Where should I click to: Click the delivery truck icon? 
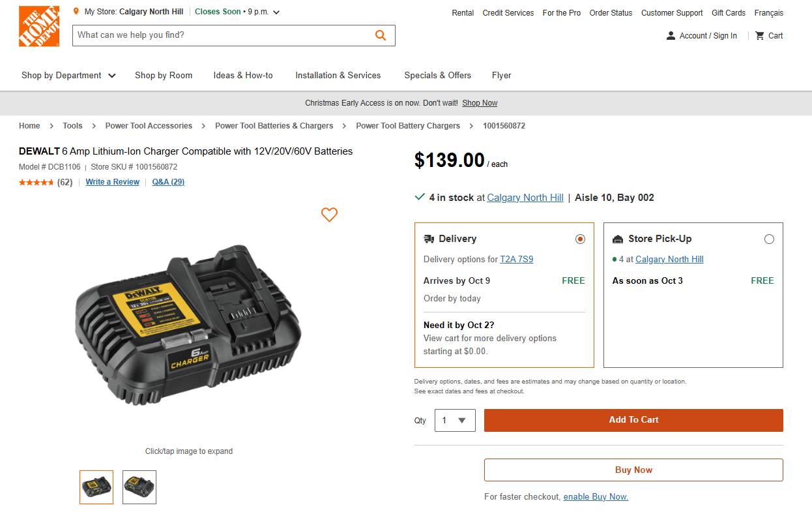[x=428, y=239]
